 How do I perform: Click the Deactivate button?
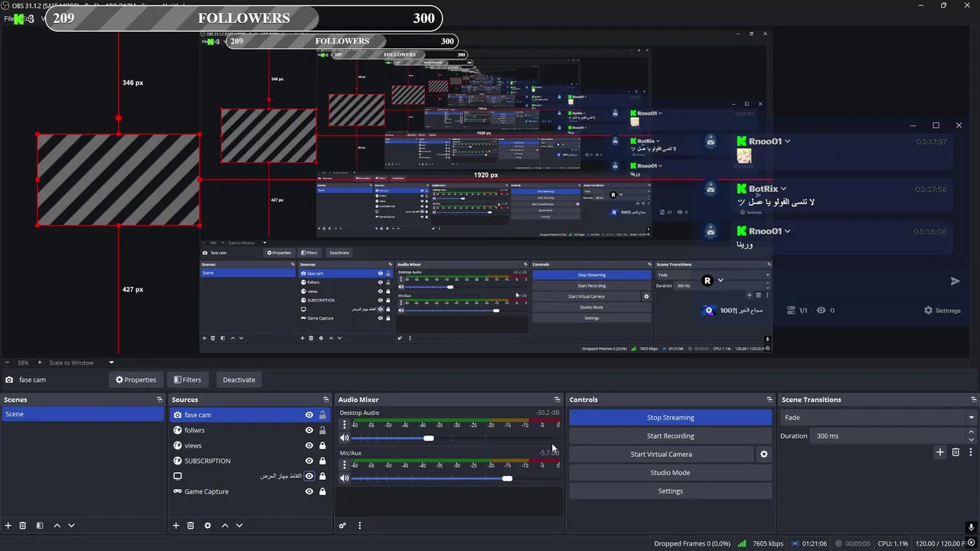239,380
